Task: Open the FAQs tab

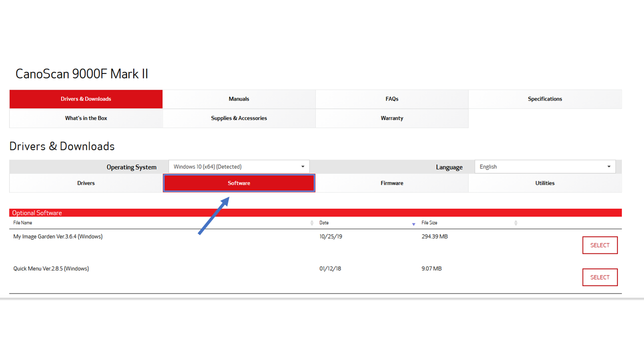Action: click(392, 99)
